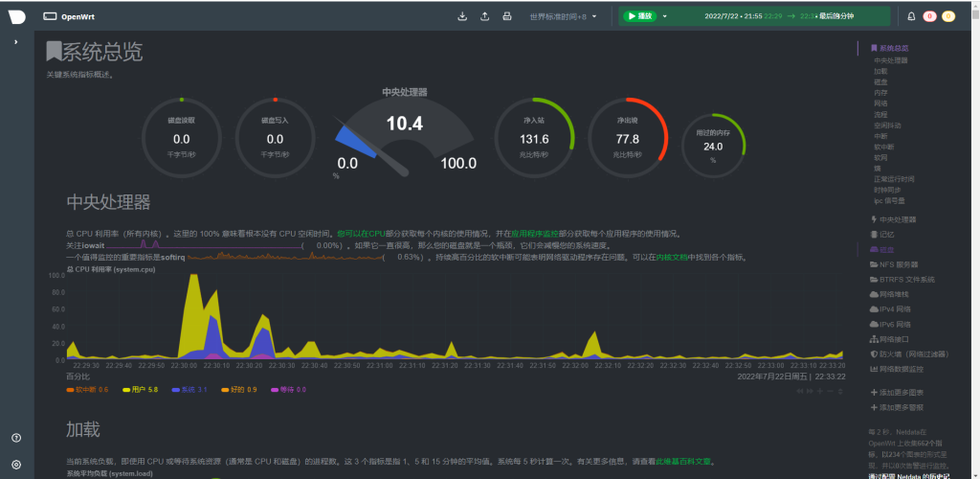Select 中央处理器 under 系统总览 in right menu
The height and width of the screenshot is (479, 980).
(890, 60)
